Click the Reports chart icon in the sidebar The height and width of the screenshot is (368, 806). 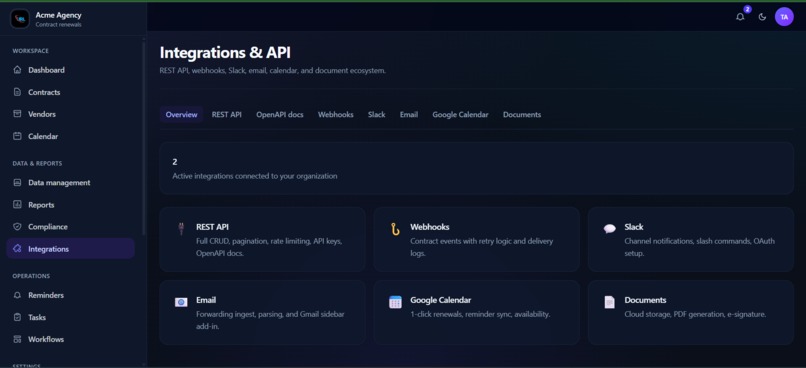tap(17, 205)
